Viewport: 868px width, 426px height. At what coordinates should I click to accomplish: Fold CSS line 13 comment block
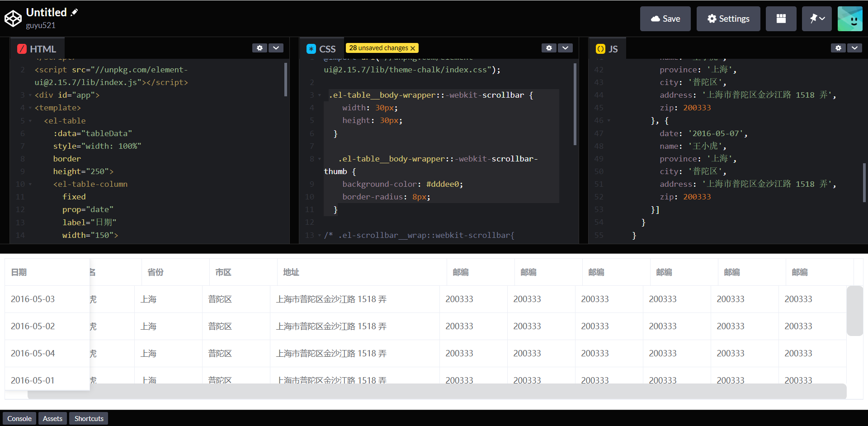tap(320, 236)
